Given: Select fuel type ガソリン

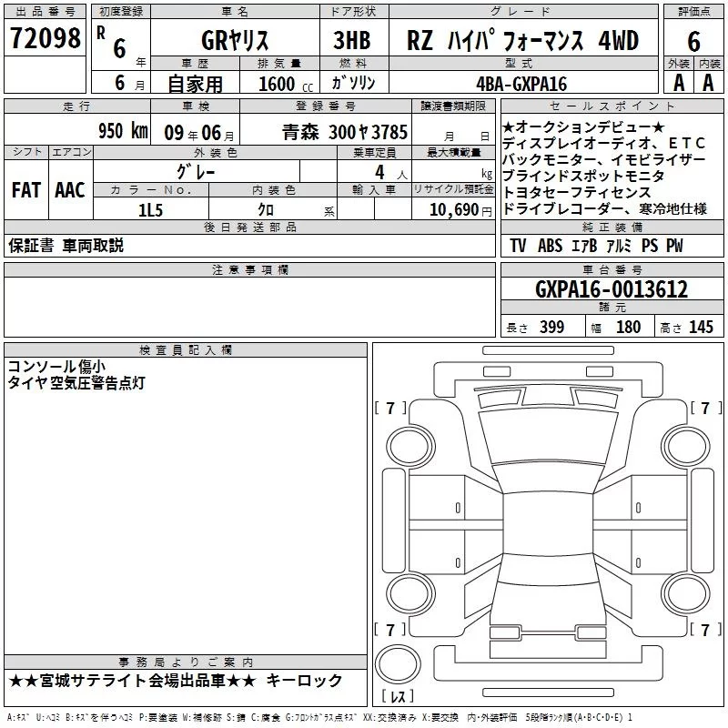Looking at the screenshot, I should (x=353, y=83).
